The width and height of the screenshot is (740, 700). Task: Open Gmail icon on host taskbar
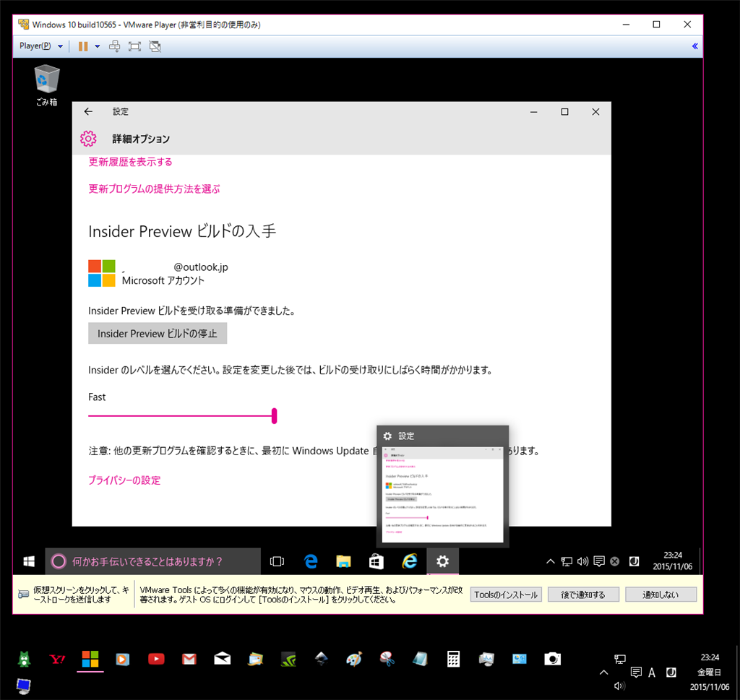(189, 659)
